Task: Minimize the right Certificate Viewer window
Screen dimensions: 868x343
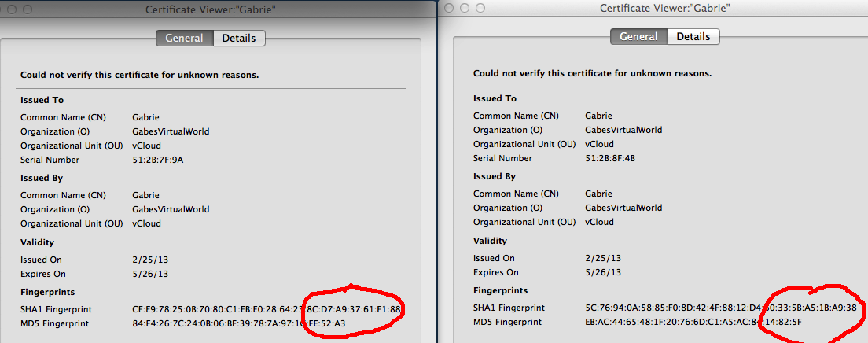Action: [x=465, y=8]
